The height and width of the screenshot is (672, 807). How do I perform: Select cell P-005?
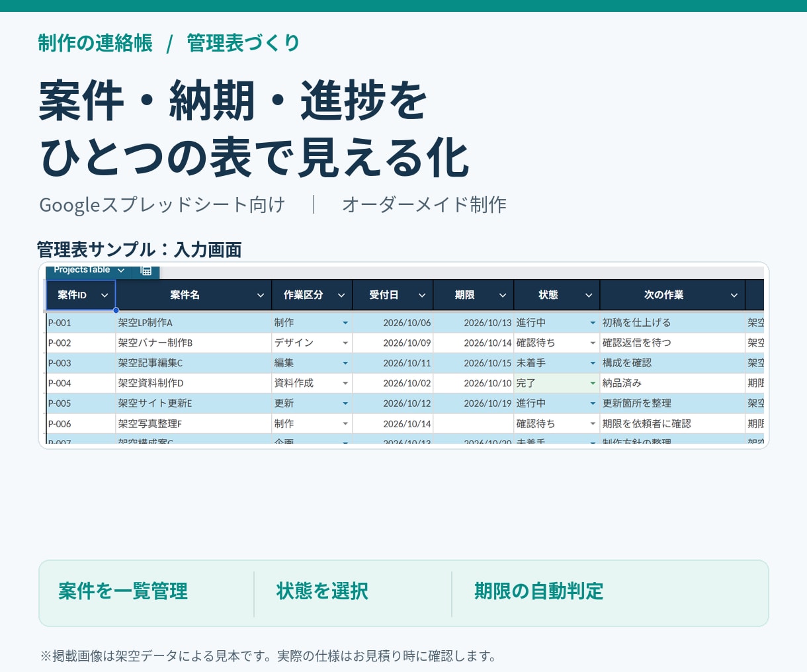click(81, 403)
